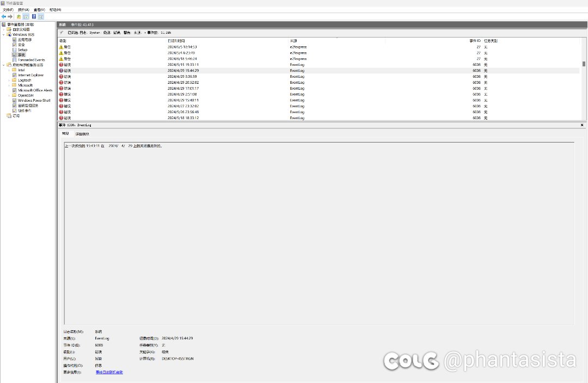Open the 安全 log icon
588x383 pixels.
pyautogui.click(x=15, y=45)
